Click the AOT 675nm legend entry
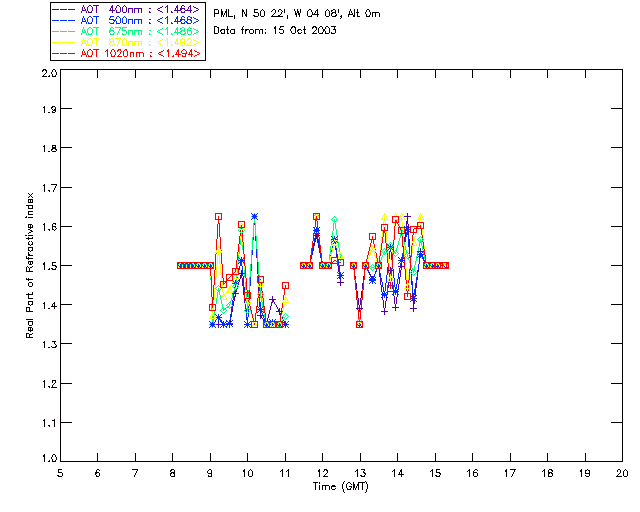This screenshot has height=512, width=640. pos(126,31)
